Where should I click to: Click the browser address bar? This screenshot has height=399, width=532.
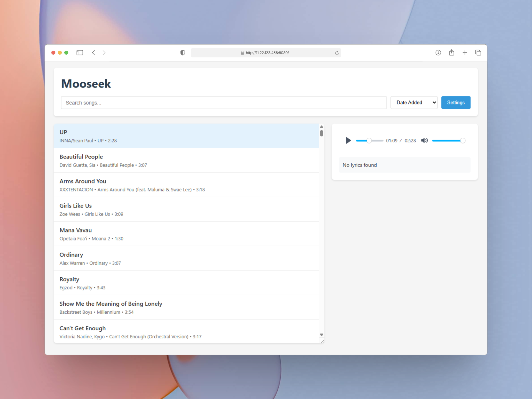click(x=266, y=53)
